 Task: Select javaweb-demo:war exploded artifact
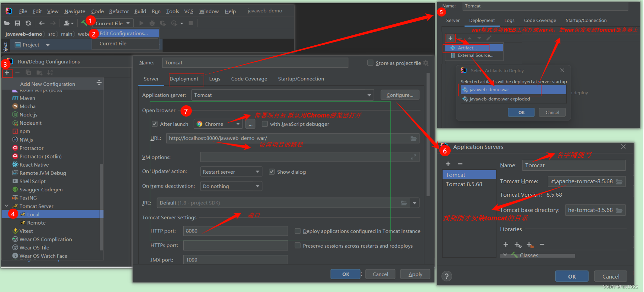tap(513, 99)
